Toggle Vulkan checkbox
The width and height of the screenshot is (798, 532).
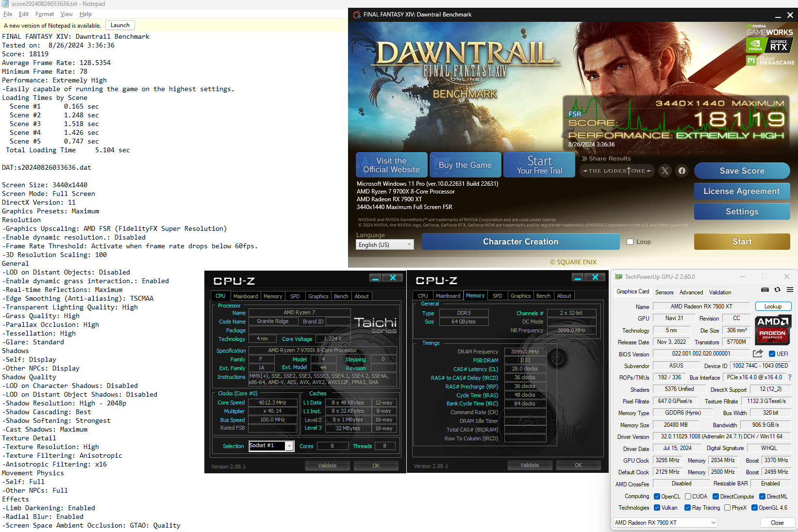(x=657, y=508)
